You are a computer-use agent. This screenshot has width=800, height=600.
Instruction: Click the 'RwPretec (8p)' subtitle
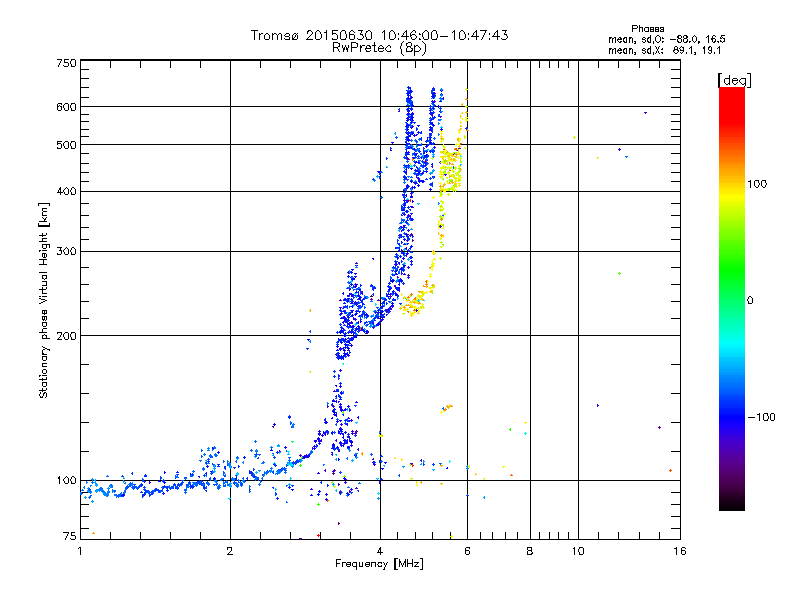pyautogui.click(x=379, y=48)
